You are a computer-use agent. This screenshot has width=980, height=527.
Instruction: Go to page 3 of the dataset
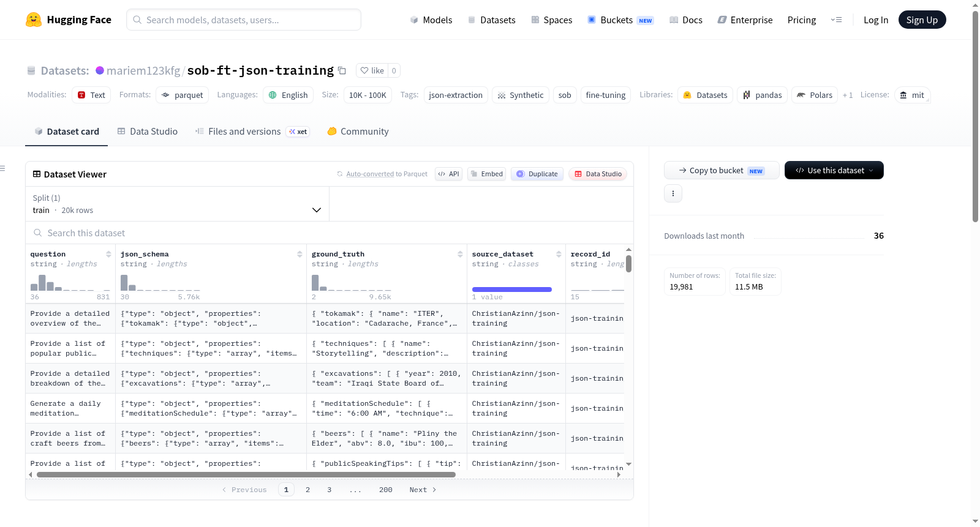coord(330,490)
